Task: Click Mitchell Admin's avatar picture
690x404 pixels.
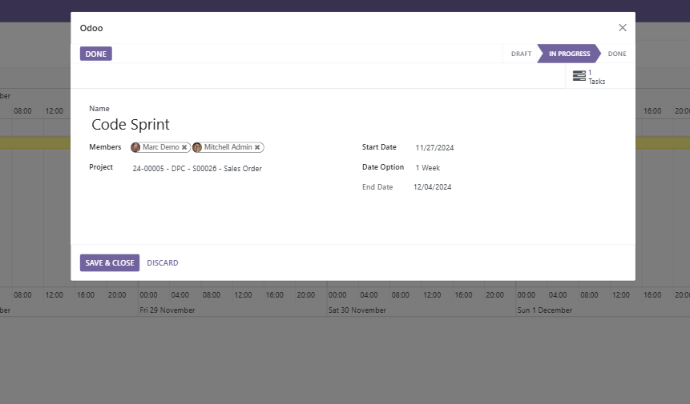Action: pyautogui.click(x=197, y=147)
